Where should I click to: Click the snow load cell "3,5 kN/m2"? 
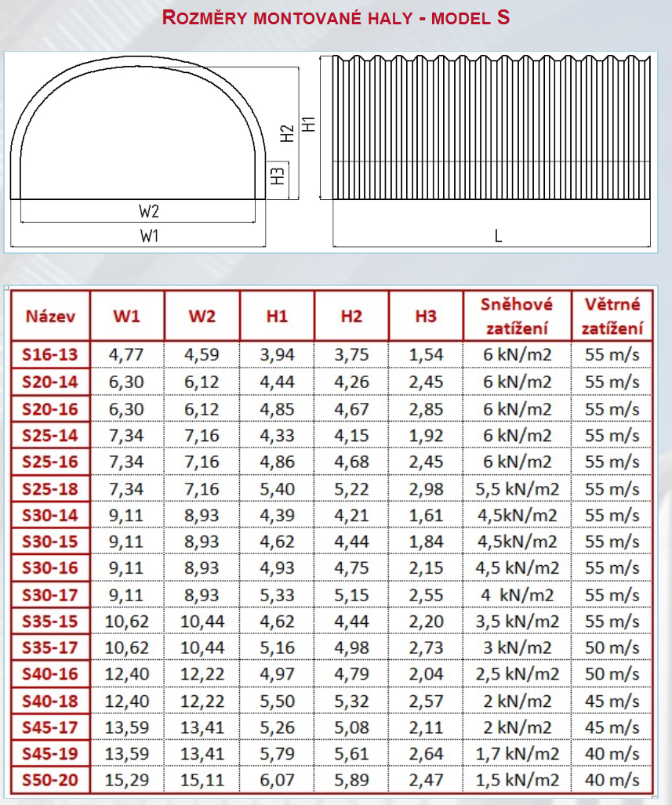click(x=517, y=622)
